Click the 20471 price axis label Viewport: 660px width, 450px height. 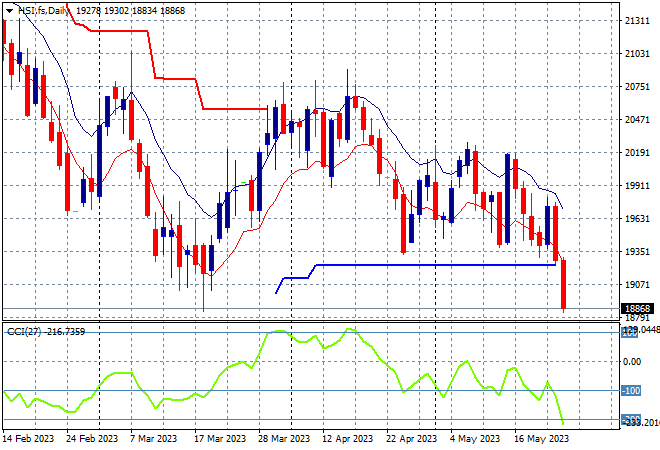click(x=637, y=120)
